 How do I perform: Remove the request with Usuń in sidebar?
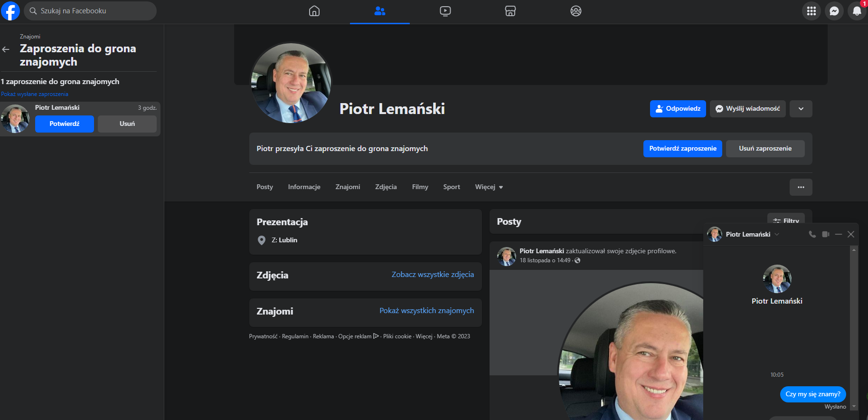tap(127, 124)
